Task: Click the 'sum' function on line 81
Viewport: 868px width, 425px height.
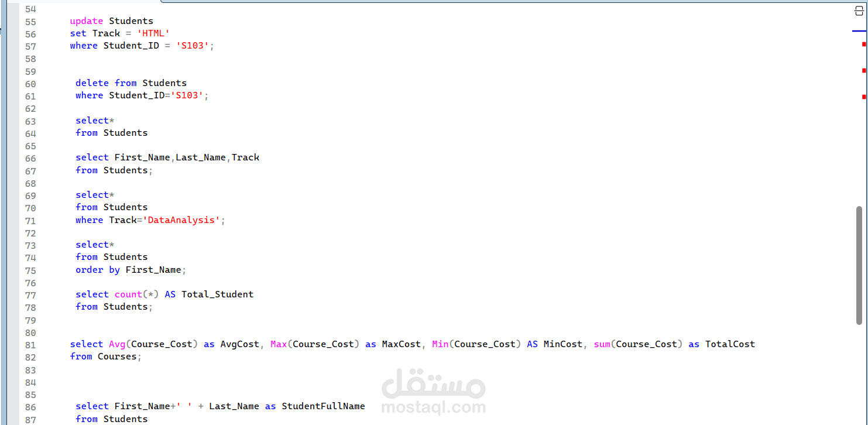Action: coord(602,344)
